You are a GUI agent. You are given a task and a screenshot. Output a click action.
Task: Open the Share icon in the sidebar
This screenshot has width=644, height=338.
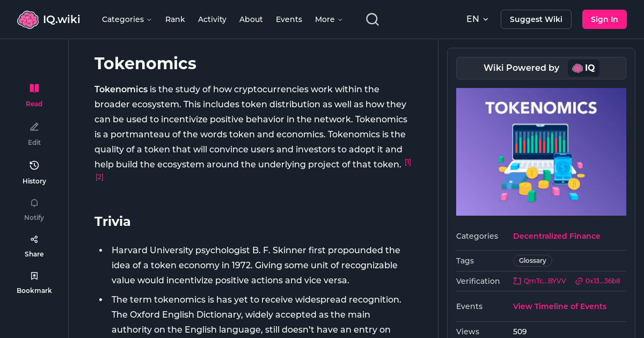(34, 239)
